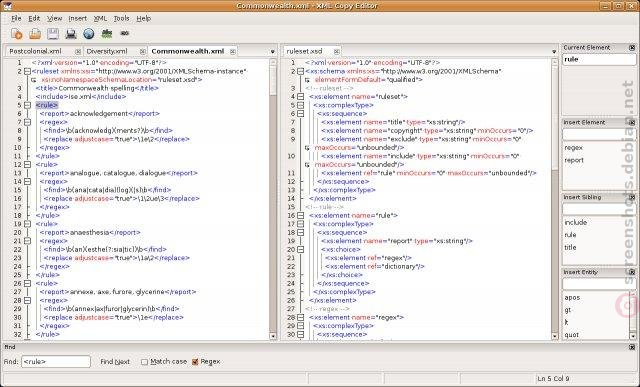Open a file using the folder icon
Image resolution: width=640 pixels, height=387 pixels.
pos(35,34)
